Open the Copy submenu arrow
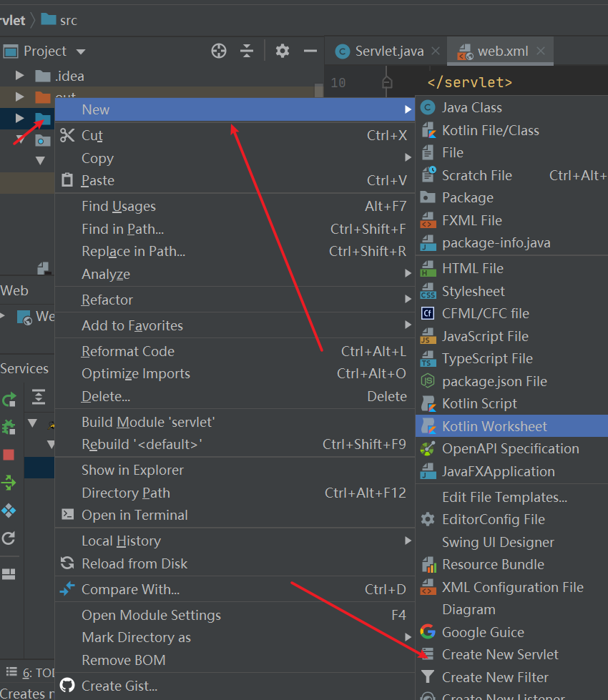 point(408,157)
